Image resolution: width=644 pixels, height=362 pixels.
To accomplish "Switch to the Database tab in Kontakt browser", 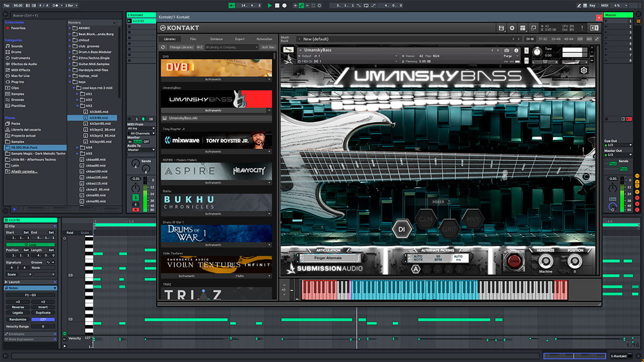I will coord(216,39).
